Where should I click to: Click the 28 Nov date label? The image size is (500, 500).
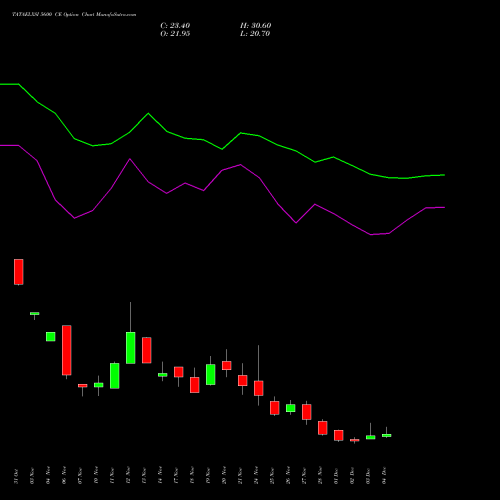tap(320, 476)
